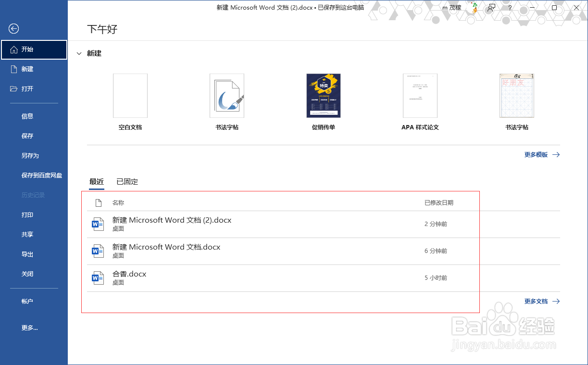Click 5 小时前 modified time

(436, 278)
